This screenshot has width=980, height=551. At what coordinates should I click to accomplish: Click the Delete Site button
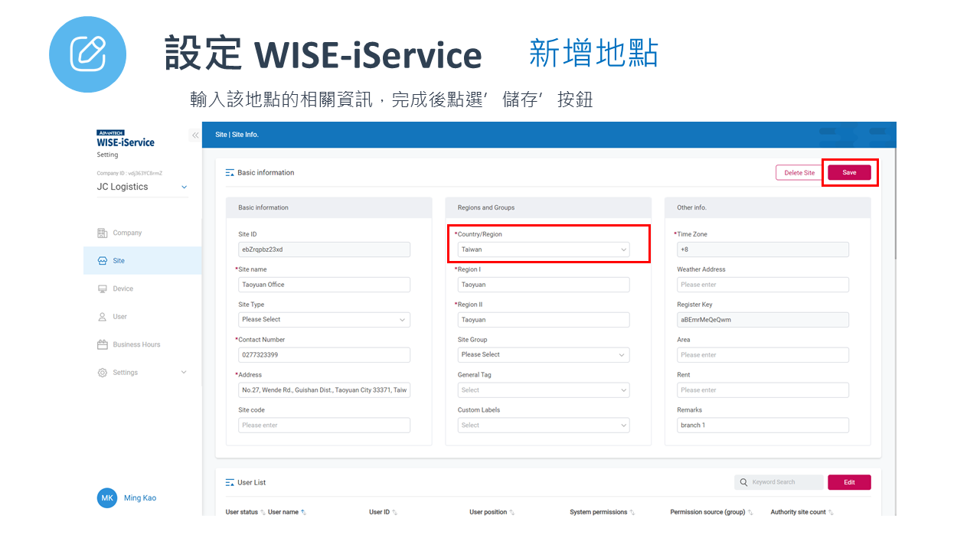[x=799, y=173]
